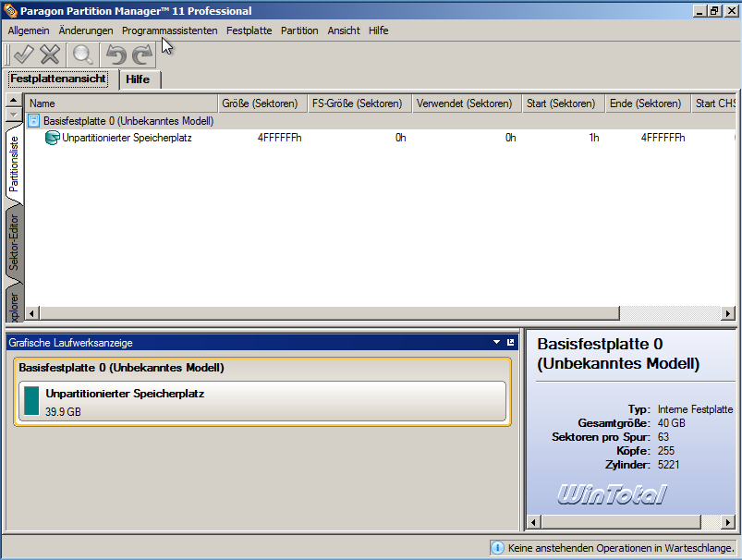
Task: Click status text Keine anstehenden Operationen
Action: (620, 548)
